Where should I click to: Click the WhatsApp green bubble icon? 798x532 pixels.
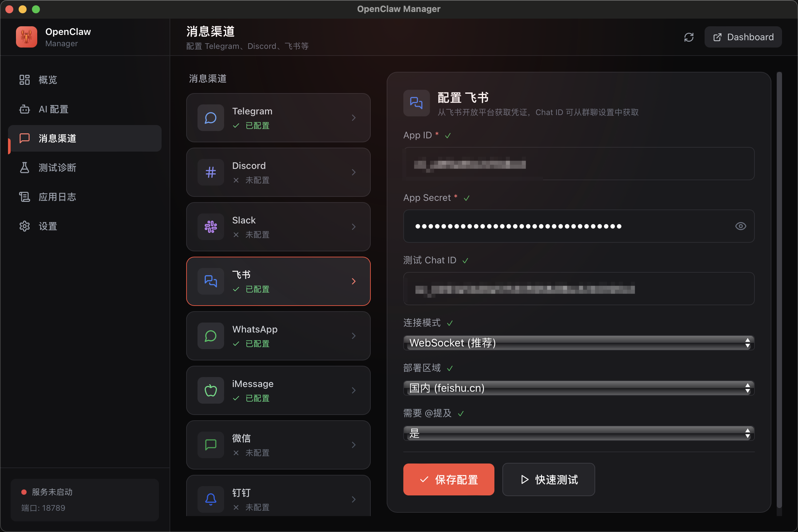point(211,336)
